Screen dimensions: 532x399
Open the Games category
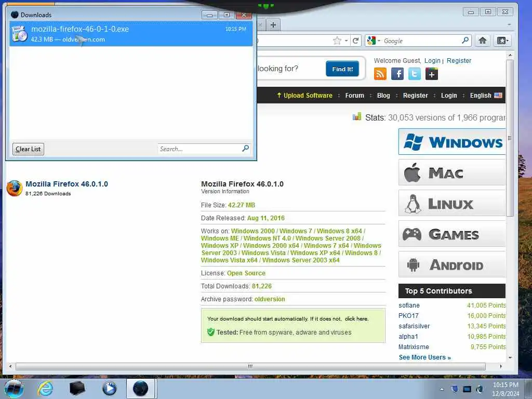point(452,234)
